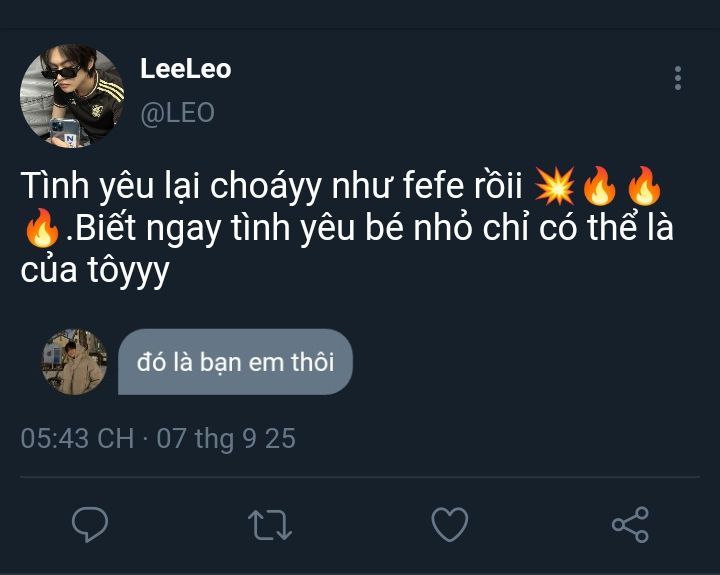Open LeeLeo's large profile picture
Screen dimensions: 720x575
coord(72,95)
